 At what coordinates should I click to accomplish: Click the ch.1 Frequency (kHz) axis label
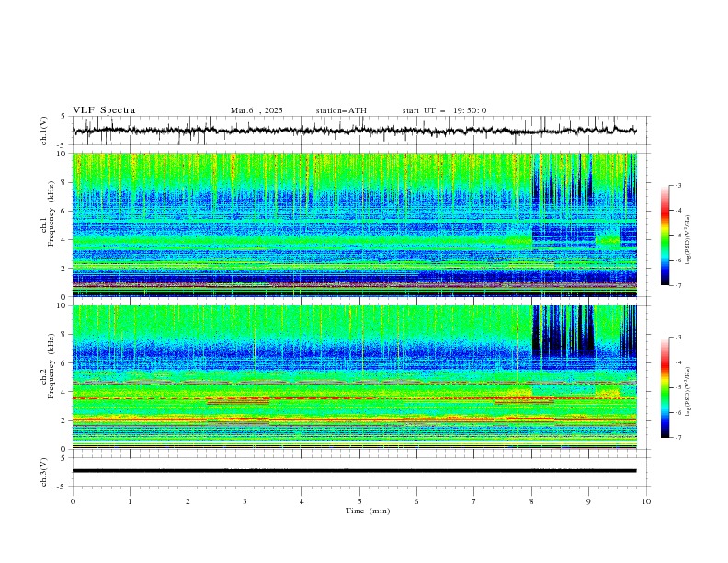click(x=47, y=213)
